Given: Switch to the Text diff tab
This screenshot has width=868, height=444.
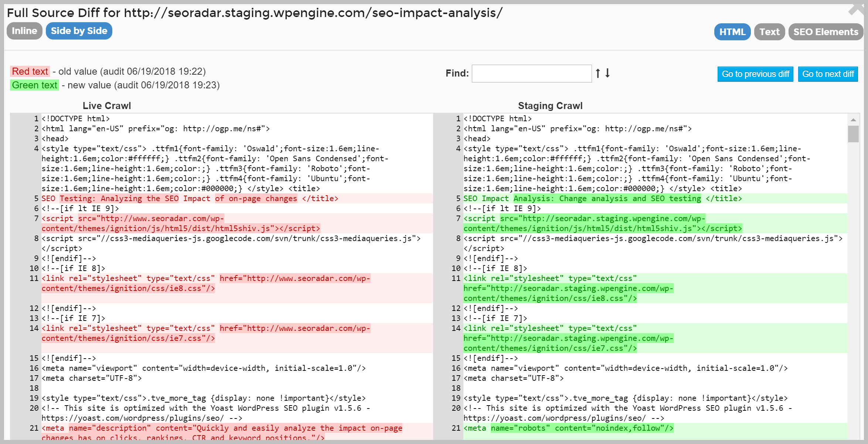Looking at the screenshot, I should point(770,32).
